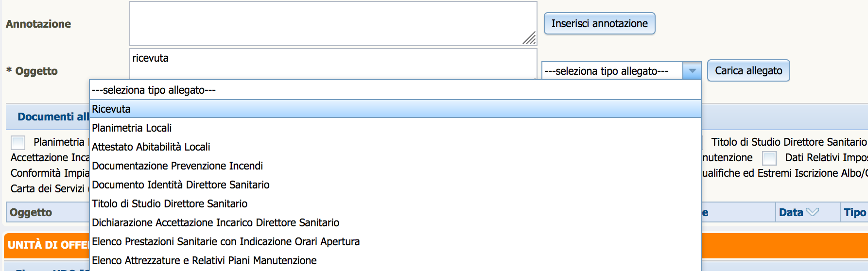Focus the Annotazione text area

tap(333, 23)
